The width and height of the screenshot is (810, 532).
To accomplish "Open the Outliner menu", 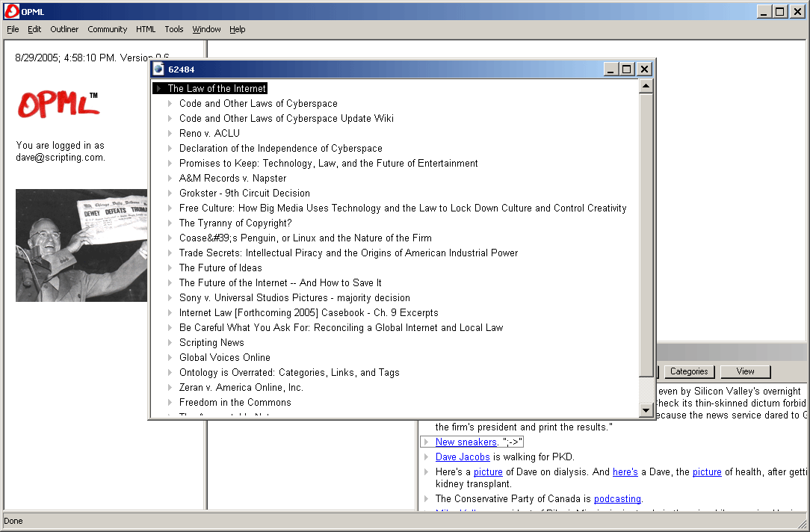I will (64, 29).
